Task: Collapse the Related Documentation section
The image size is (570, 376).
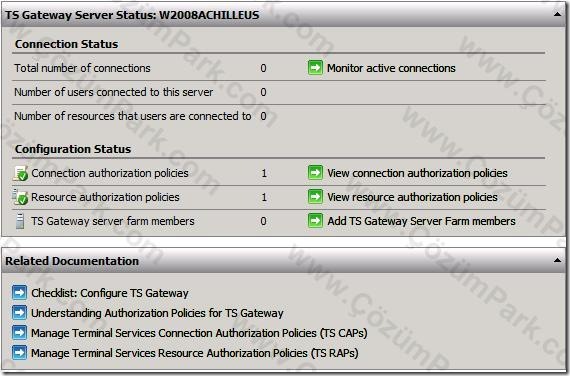Action: point(557,260)
